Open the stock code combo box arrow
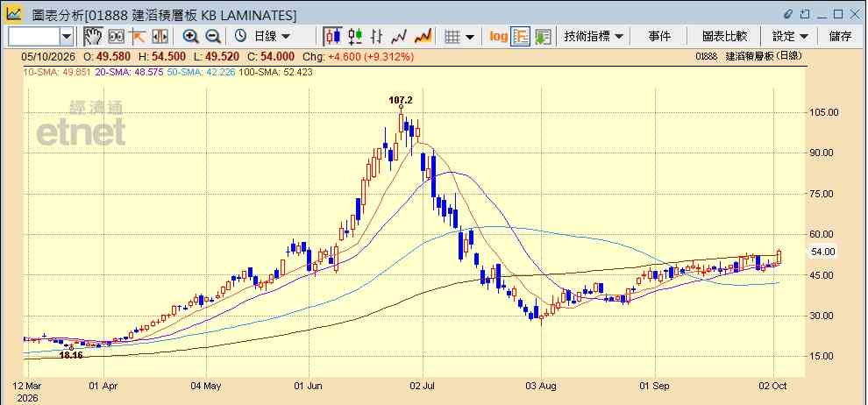Screen dimensions: 868x405 point(67,37)
